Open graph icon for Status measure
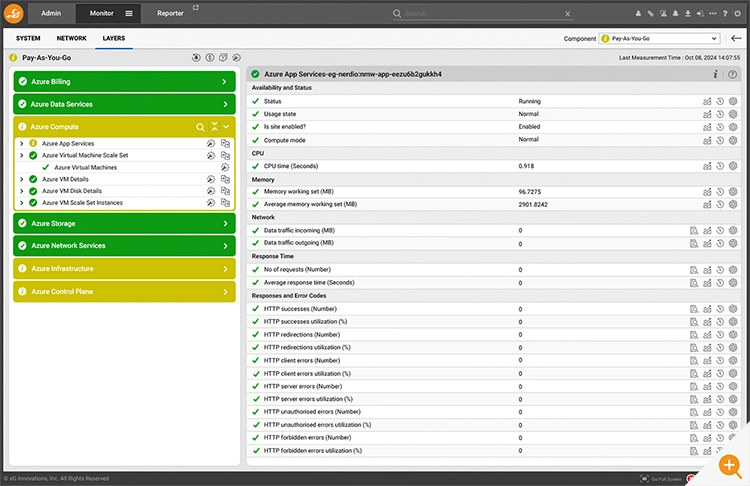Screen dimensions: 750x486 [707, 101]
